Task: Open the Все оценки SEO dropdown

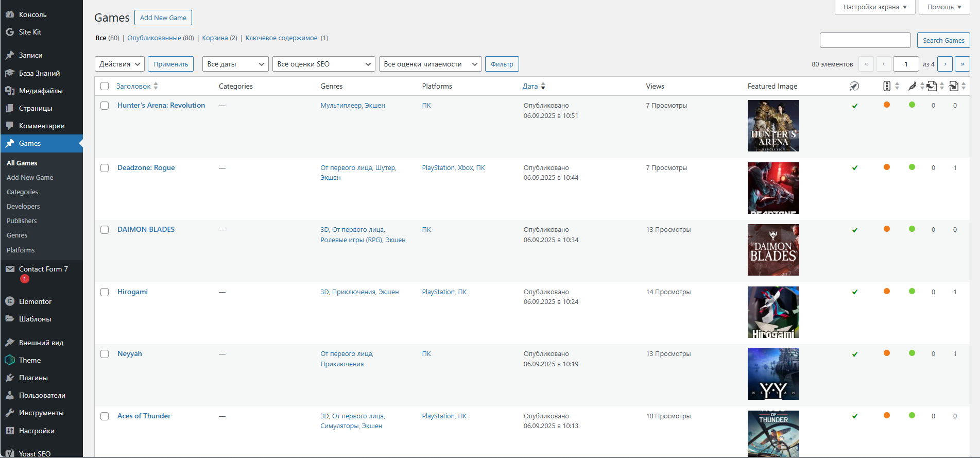Action: (x=323, y=64)
